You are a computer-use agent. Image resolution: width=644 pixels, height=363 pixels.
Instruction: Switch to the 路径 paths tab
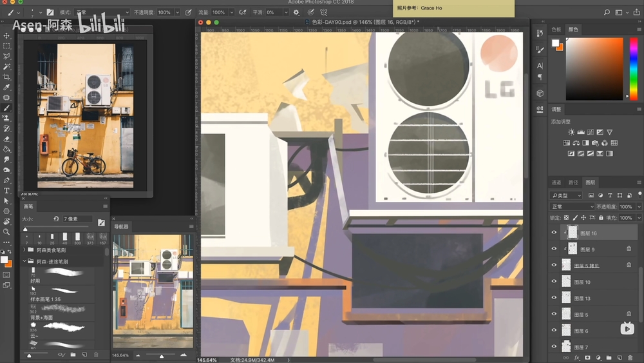point(573,182)
